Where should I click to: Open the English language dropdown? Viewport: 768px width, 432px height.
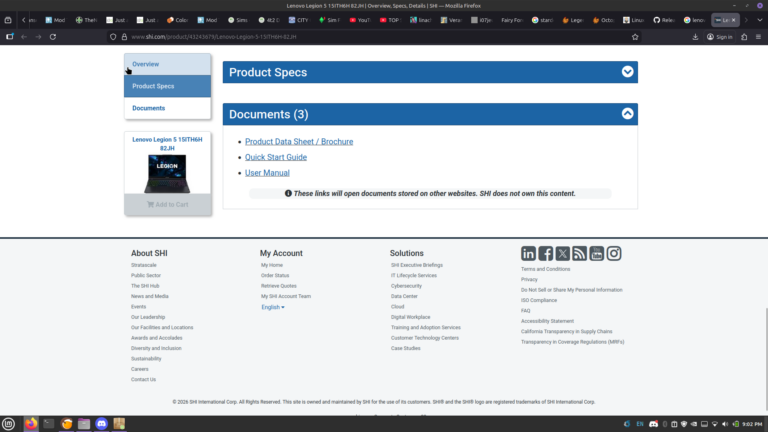pos(273,307)
